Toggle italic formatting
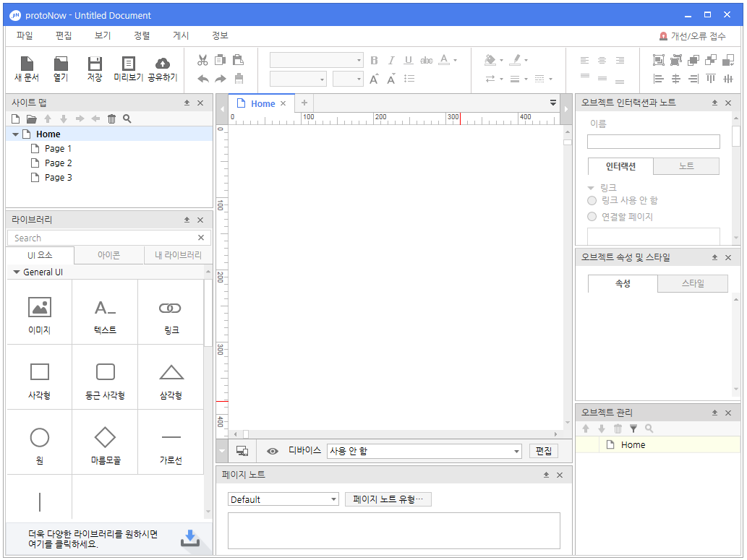747x560 pixels. 391,61
